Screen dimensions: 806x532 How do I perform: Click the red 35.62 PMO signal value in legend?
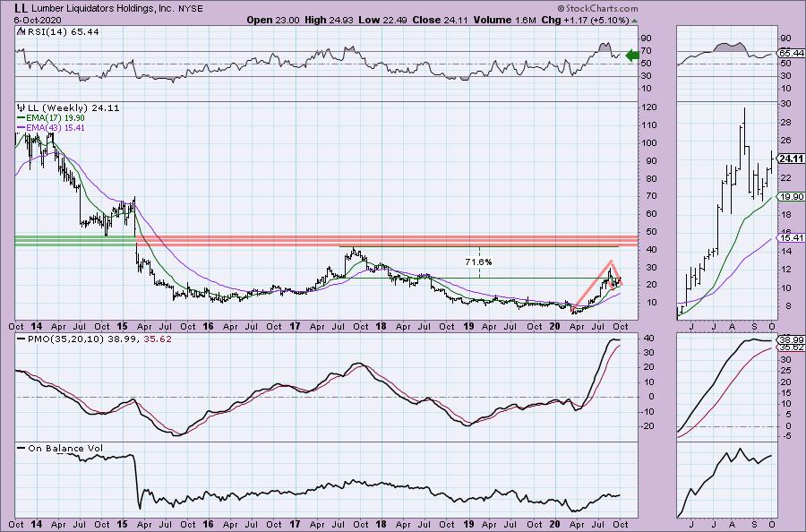click(159, 339)
